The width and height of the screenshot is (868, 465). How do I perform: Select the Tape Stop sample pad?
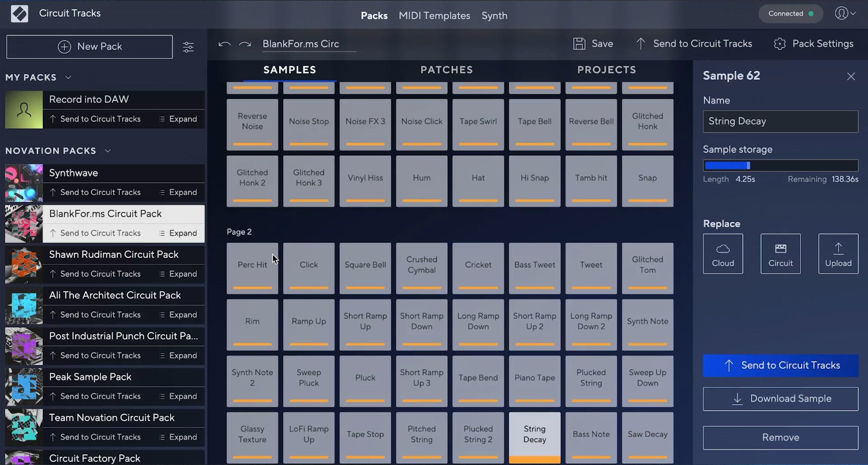tap(365, 437)
